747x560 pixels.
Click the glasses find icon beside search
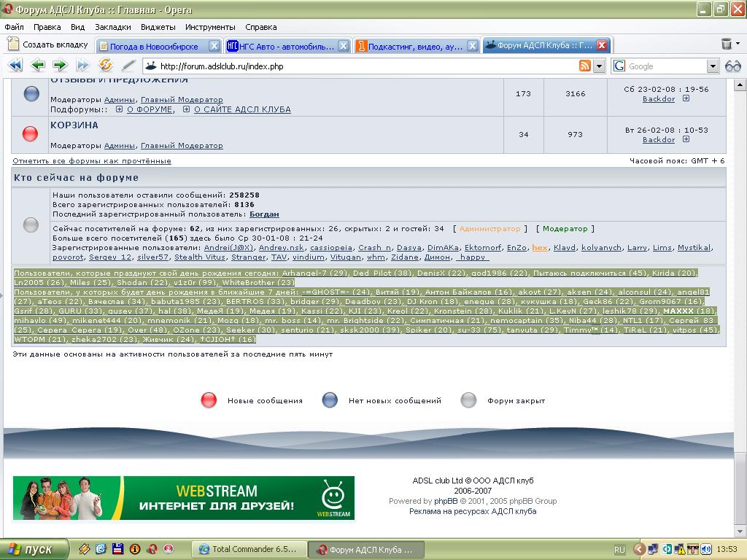(x=732, y=66)
